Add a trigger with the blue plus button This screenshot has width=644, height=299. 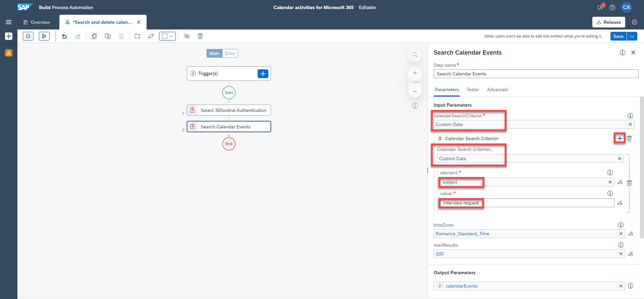coord(263,73)
